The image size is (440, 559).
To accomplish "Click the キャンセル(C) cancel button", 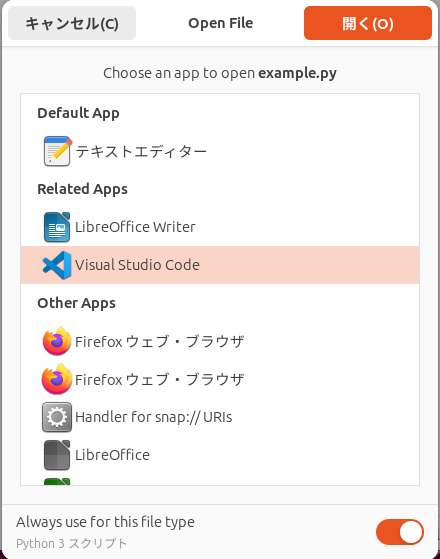I will (x=72, y=23).
